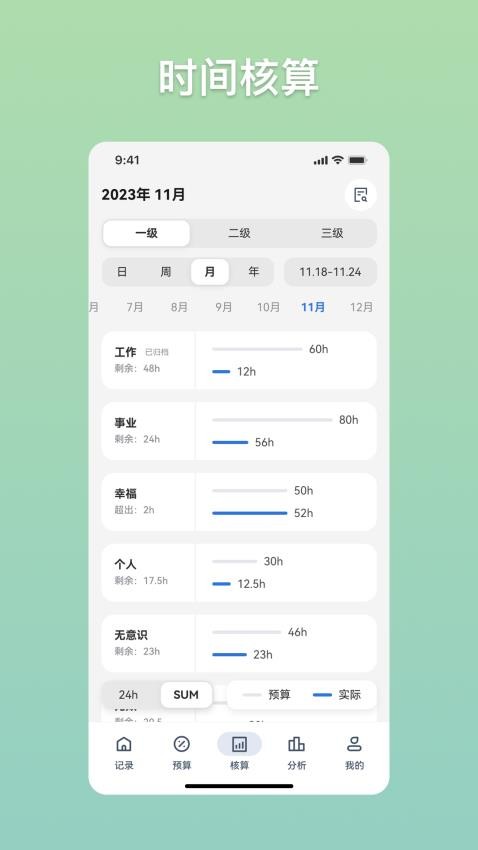Choose 12月 in the month strip

pyautogui.click(x=361, y=307)
